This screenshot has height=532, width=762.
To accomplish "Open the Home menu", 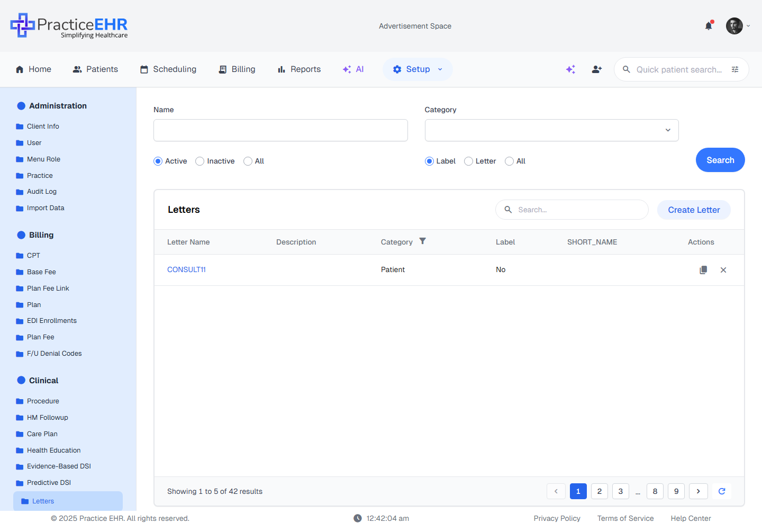I will point(33,69).
